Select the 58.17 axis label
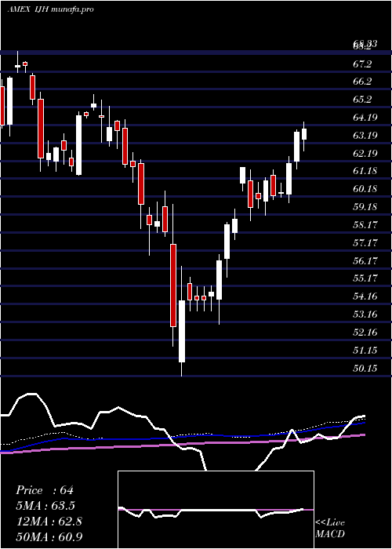 click(365, 225)
